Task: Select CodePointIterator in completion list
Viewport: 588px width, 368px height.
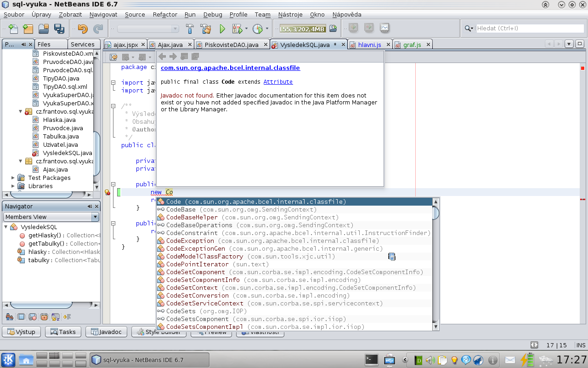Action: pyautogui.click(x=294, y=264)
